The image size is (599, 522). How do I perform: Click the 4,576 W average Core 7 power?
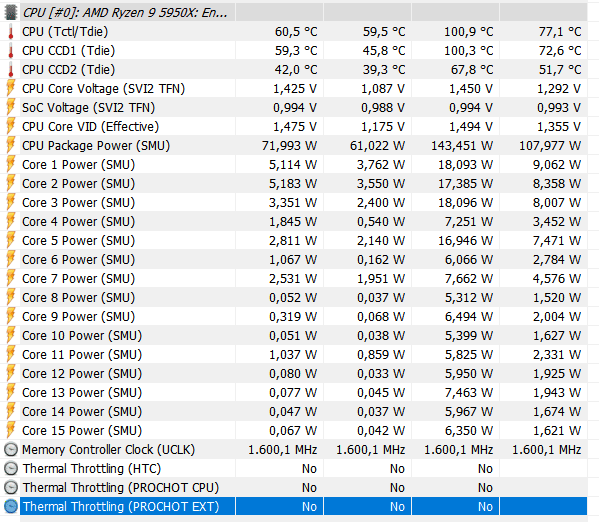pyautogui.click(x=557, y=278)
